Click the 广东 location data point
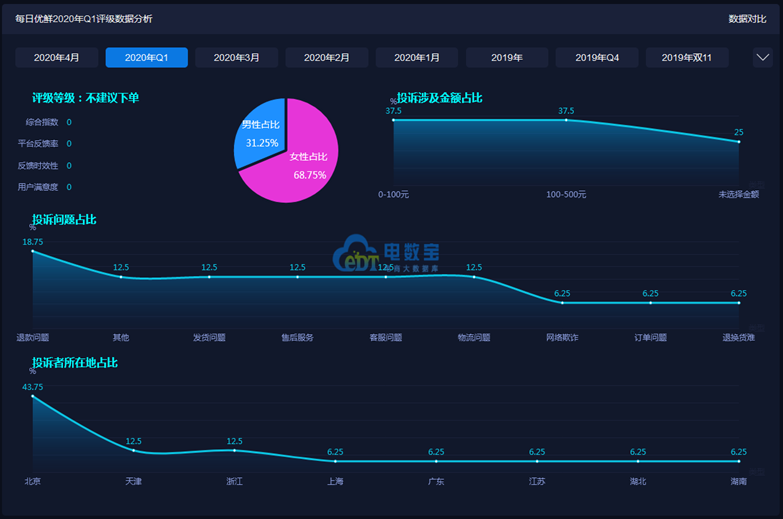Screen dimensions: 783x519 [x=436, y=462]
